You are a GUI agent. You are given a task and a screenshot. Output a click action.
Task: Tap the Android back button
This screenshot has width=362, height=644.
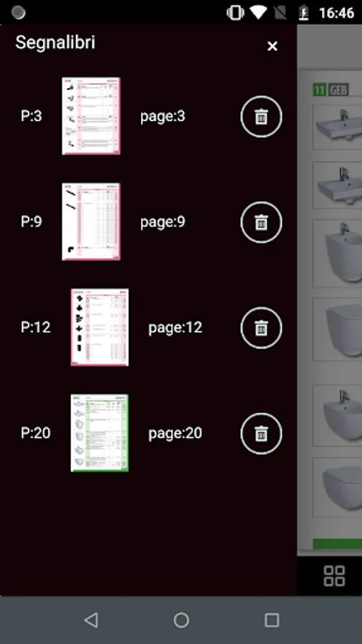point(91,620)
